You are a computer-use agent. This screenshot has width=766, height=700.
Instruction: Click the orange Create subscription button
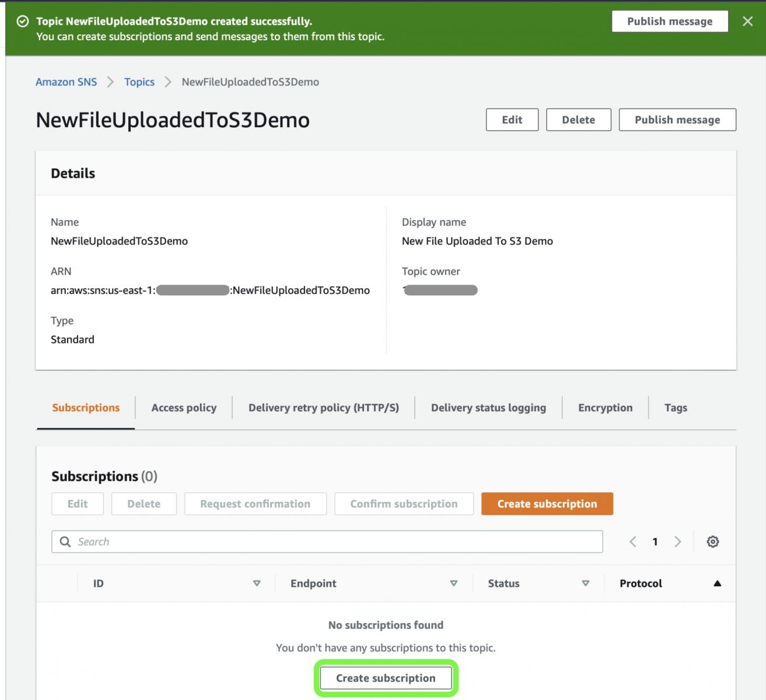tap(547, 504)
